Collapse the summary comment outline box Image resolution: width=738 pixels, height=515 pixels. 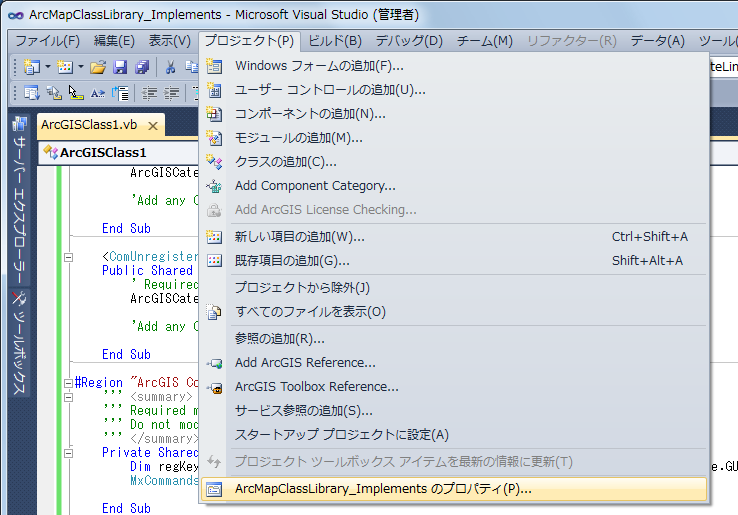[68, 397]
